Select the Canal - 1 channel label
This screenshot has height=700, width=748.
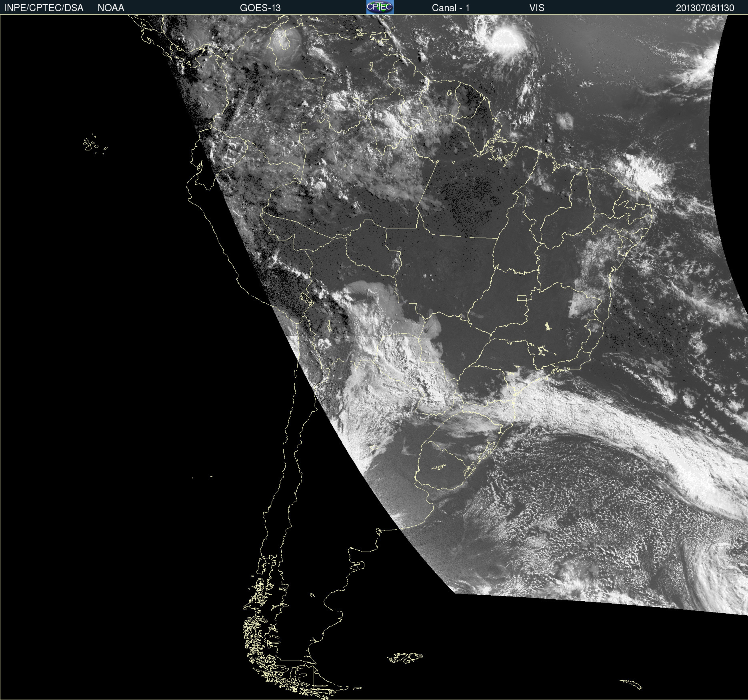(450, 8)
